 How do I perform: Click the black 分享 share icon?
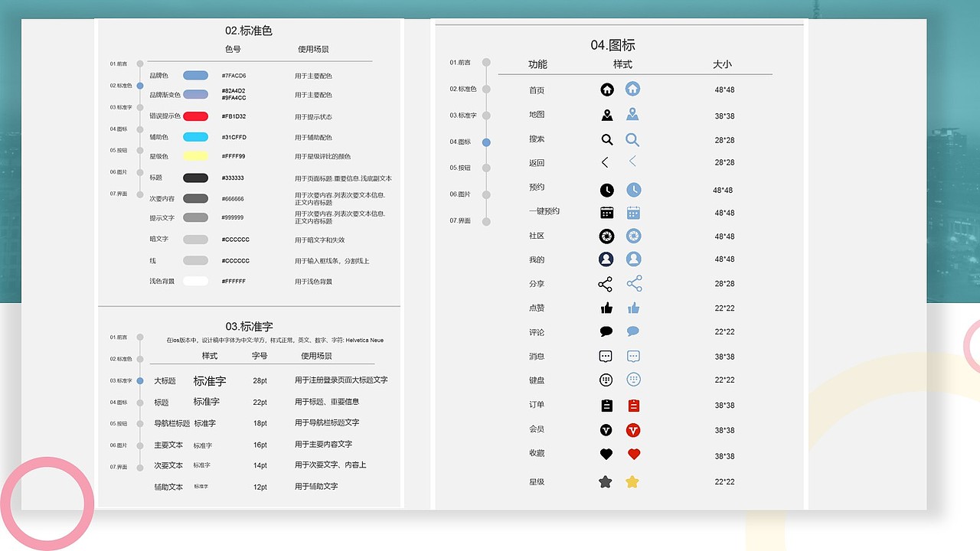[605, 284]
